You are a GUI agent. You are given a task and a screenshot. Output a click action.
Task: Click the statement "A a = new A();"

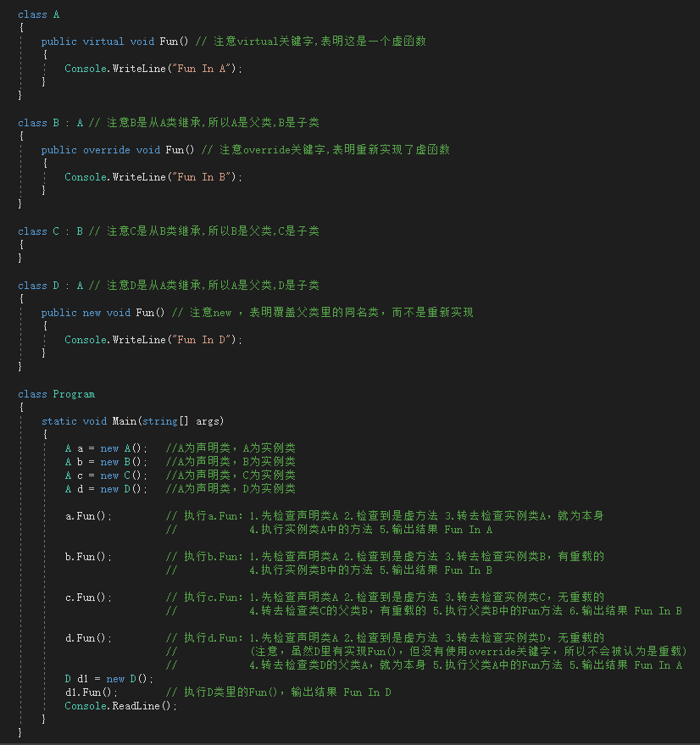[106, 448]
